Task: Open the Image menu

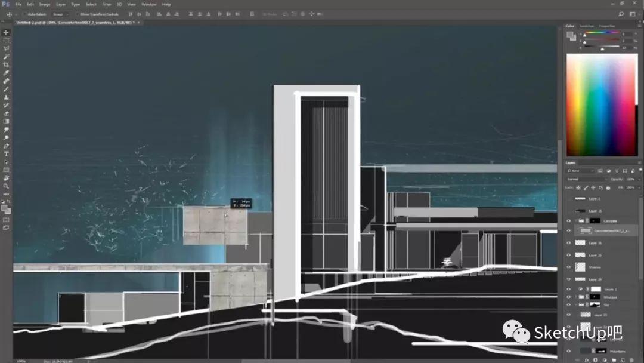Action: click(x=44, y=4)
